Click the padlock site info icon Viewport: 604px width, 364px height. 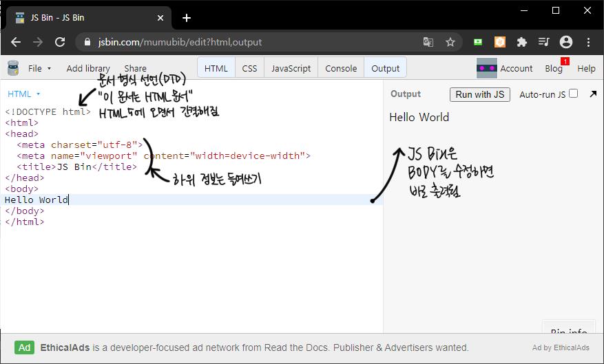coord(87,42)
